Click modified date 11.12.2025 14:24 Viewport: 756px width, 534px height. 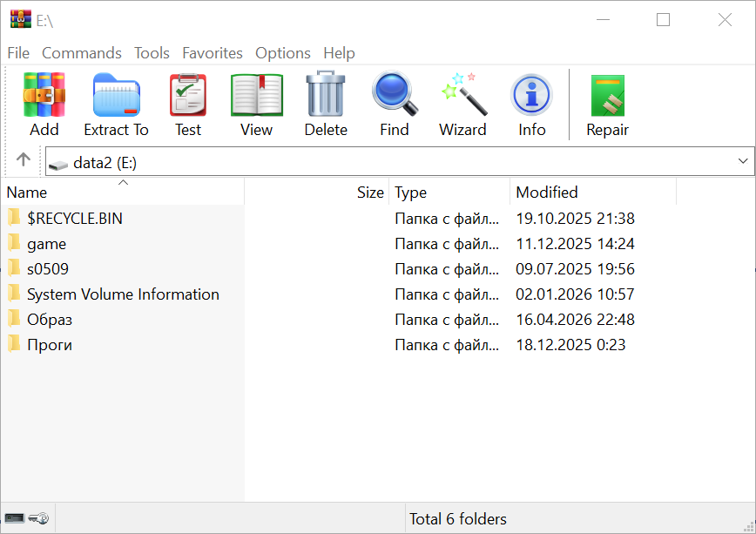coord(575,244)
